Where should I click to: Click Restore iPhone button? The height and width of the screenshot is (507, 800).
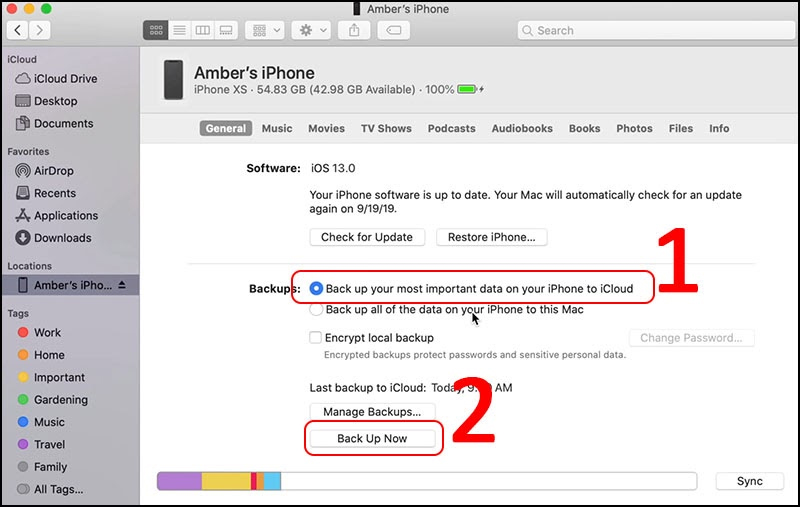(492, 237)
